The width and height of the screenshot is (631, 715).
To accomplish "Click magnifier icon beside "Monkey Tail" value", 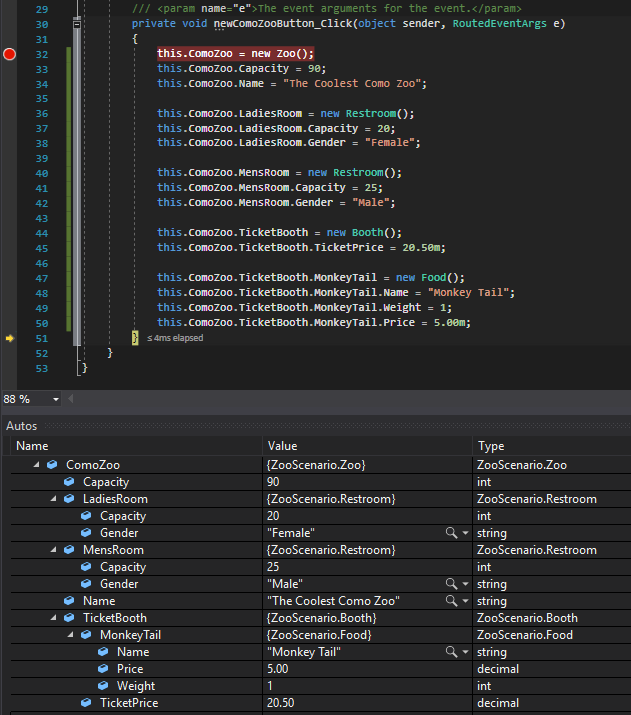I will pyautogui.click(x=451, y=652).
